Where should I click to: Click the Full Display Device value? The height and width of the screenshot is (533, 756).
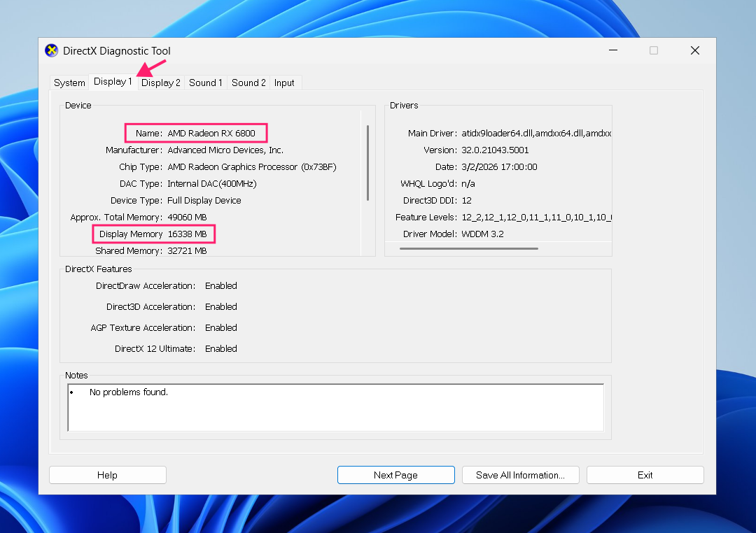tap(204, 201)
